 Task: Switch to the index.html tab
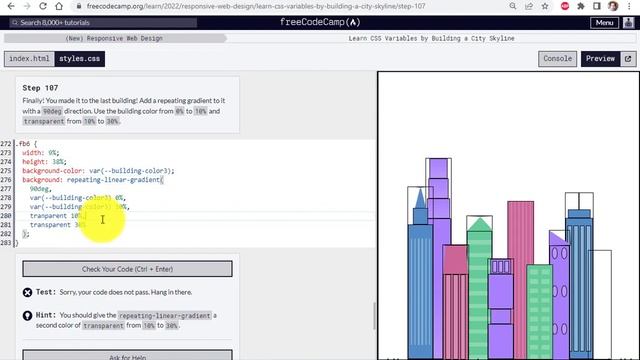tap(29, 59)
